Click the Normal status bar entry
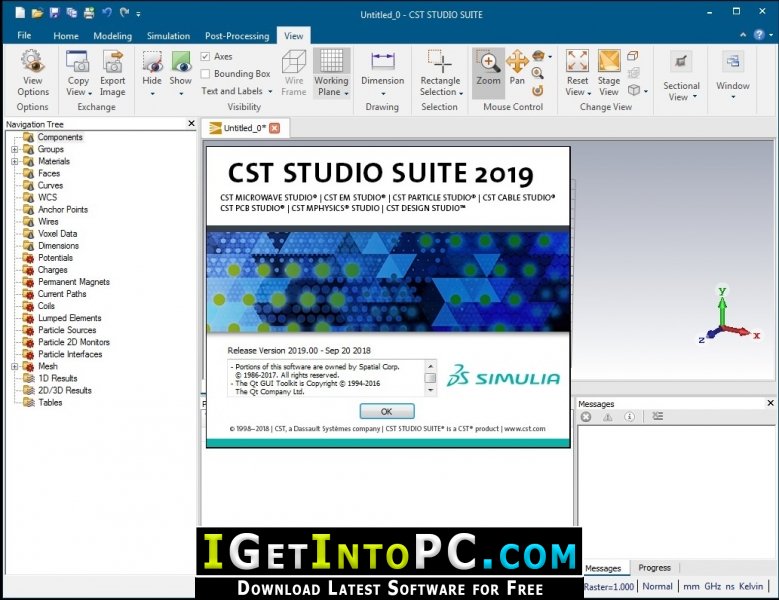 [657, 587]
